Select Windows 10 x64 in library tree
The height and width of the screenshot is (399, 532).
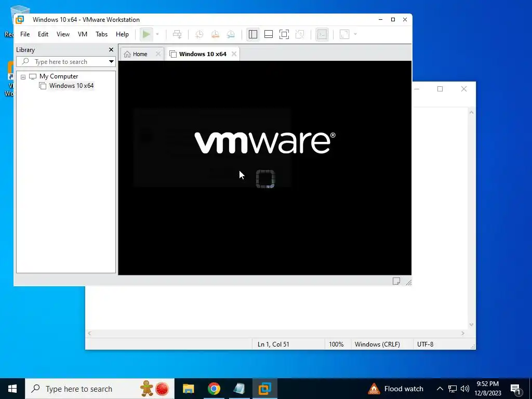click(x=71, y=86)
